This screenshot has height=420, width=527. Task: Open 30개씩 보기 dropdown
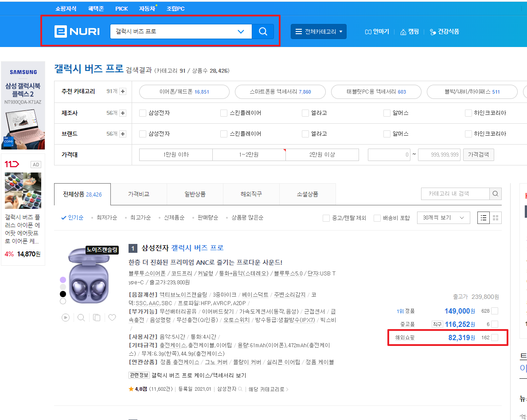[x=443, y=218]
